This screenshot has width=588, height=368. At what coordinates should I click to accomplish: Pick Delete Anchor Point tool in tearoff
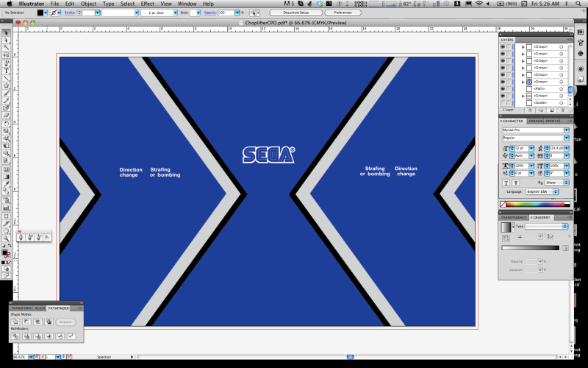38,237
